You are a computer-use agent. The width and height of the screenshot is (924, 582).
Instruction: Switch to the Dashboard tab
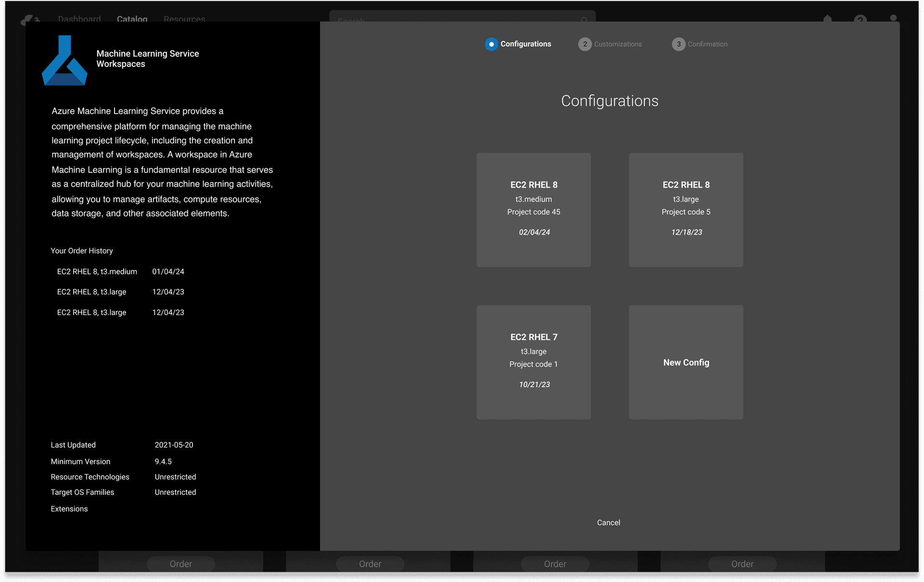click(x=79, y=19)
